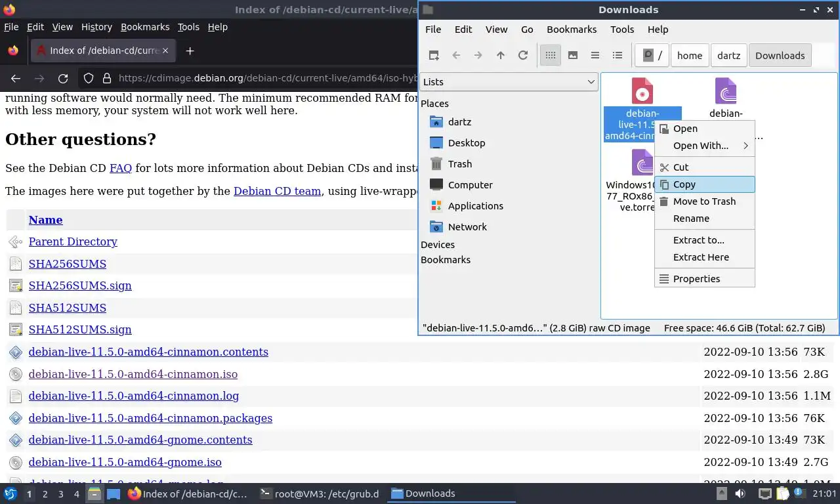Open new tab in file manager
Image resolution: width=840 pixels, height=504 pixels.
(434, 56)
